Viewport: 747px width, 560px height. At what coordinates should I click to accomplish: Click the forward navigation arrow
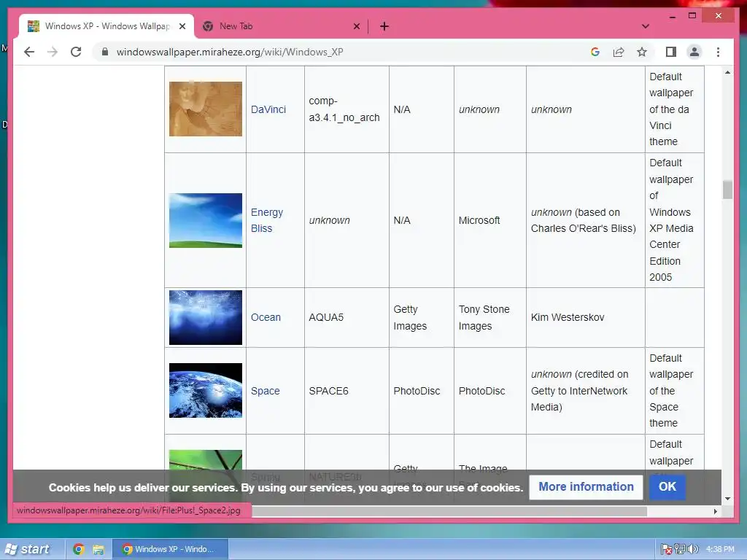(x=53, y=52)
